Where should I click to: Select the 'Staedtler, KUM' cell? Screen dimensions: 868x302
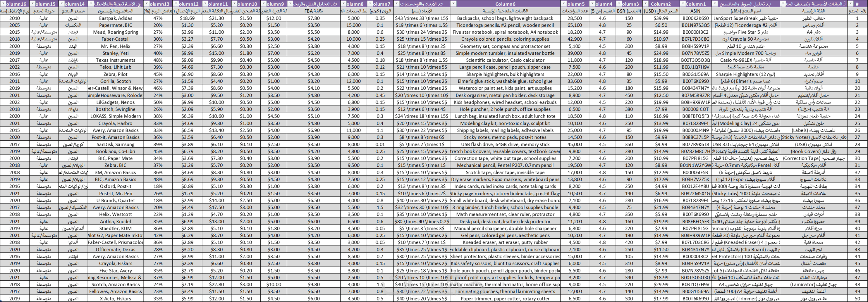115,229
